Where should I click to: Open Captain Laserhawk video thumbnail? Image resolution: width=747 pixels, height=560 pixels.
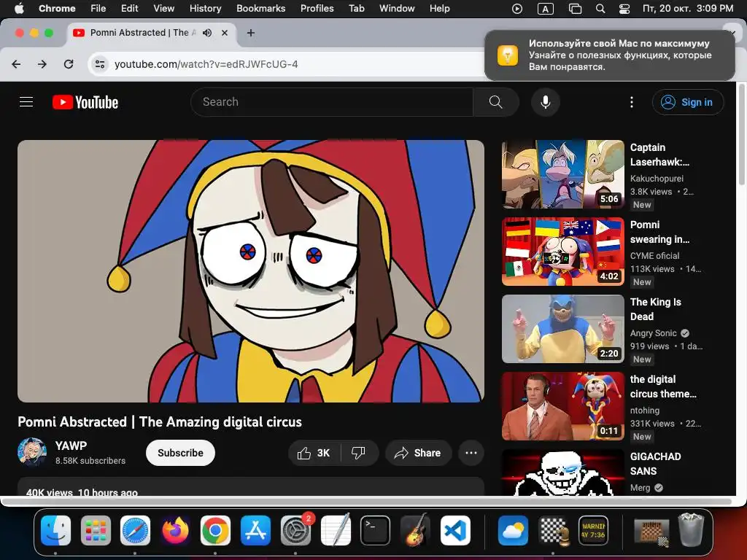(562, 174)
